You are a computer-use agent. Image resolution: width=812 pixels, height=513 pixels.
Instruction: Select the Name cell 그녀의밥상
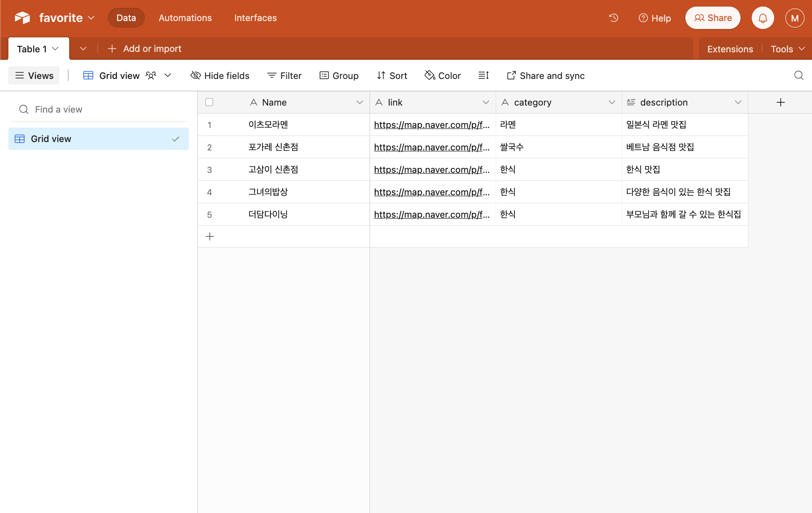(x=307, y=192)
